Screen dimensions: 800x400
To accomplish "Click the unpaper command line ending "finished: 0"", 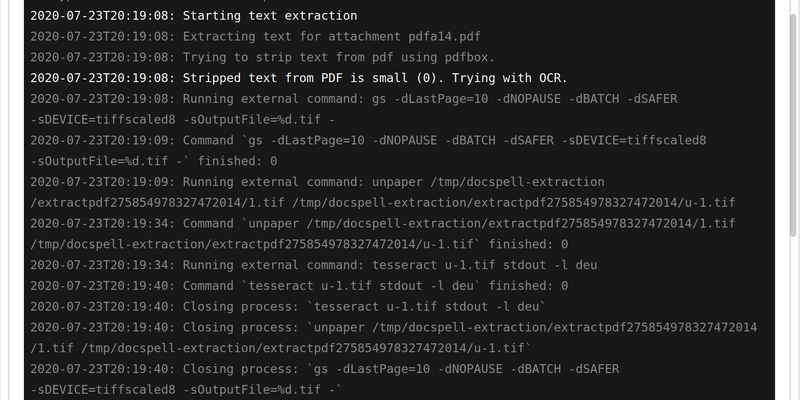I will [300, 244].
